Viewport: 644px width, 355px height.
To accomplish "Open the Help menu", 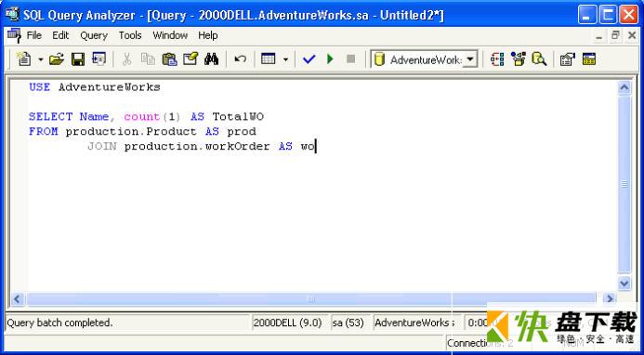I will (208, 35).
